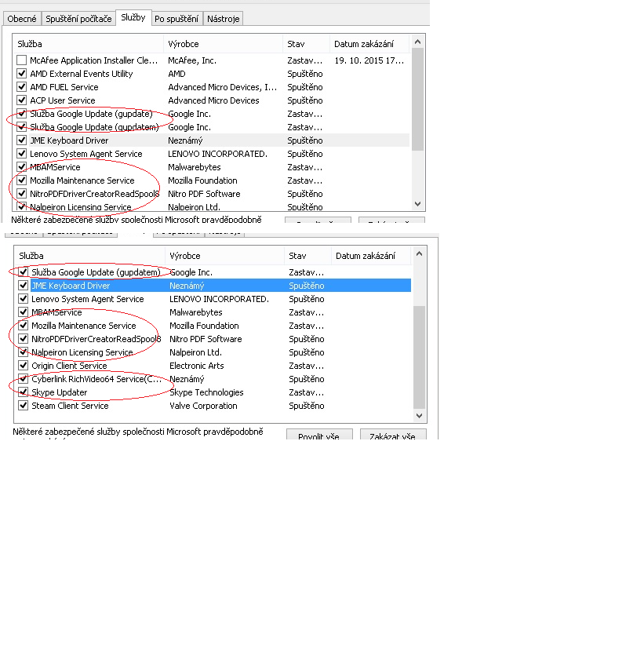
Task: Select Lenovo System Agent Service in upper list
Action: [86, 154]
